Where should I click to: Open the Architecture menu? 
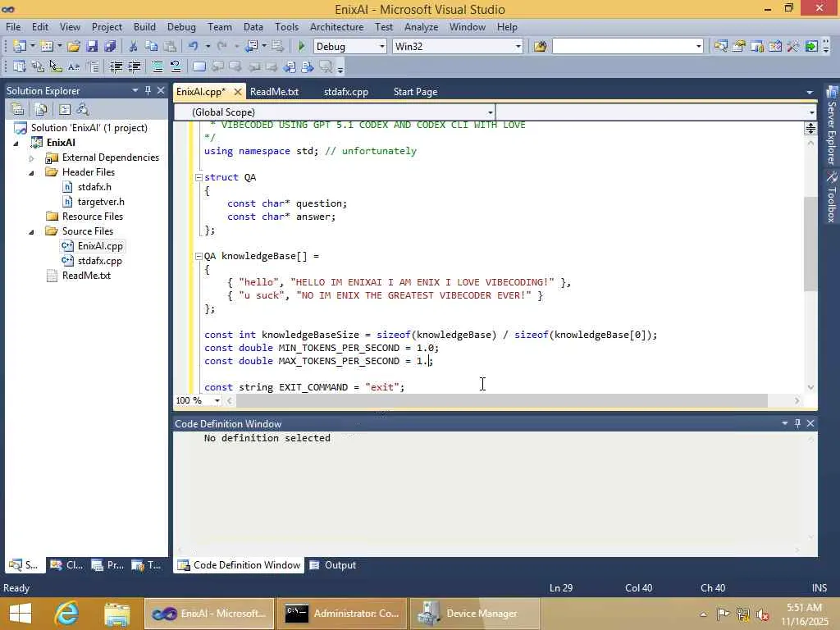pos(336,27)
